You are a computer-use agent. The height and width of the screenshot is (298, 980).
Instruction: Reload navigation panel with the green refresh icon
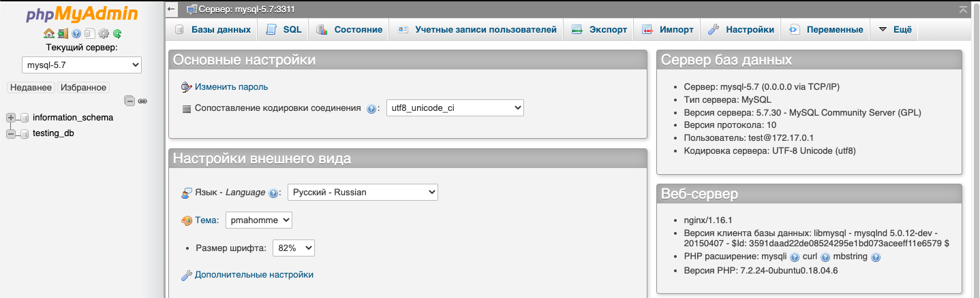pyautogui.click(x=117, y=33)
